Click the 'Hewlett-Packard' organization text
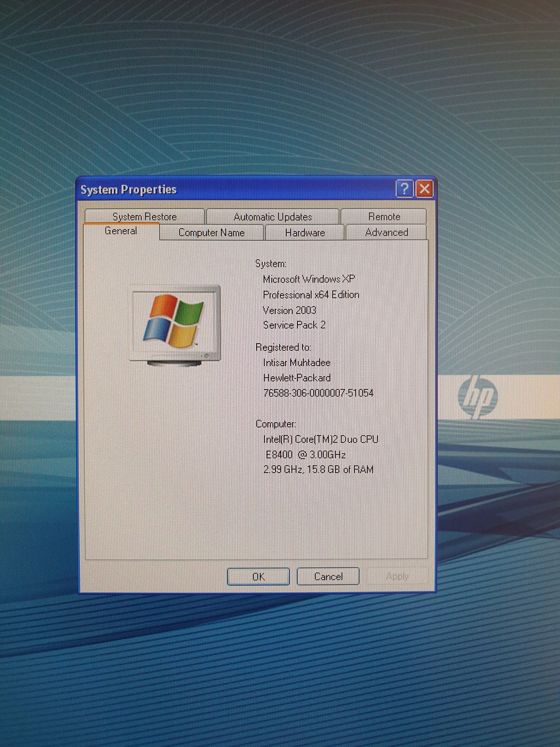This screenshot has height=747, width=560. (x=297, y=378)
